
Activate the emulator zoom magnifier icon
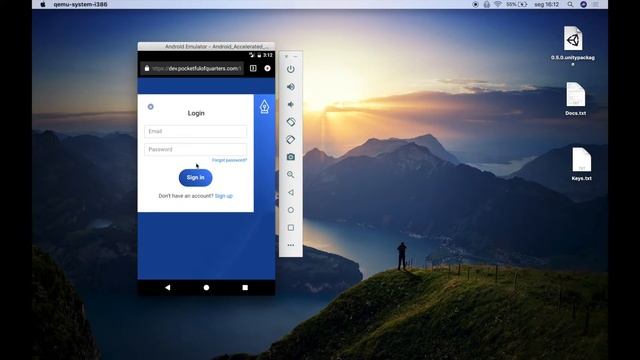click(x=291, y=175)
